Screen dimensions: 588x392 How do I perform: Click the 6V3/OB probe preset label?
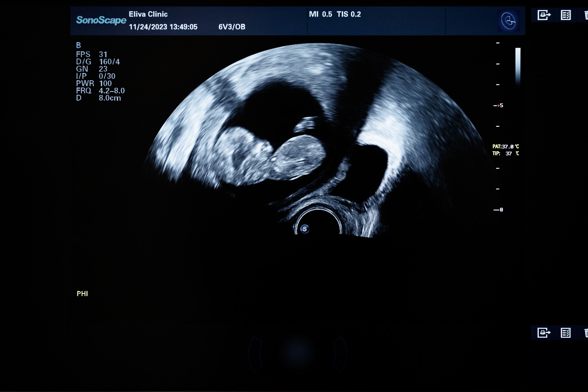(232, 27)
